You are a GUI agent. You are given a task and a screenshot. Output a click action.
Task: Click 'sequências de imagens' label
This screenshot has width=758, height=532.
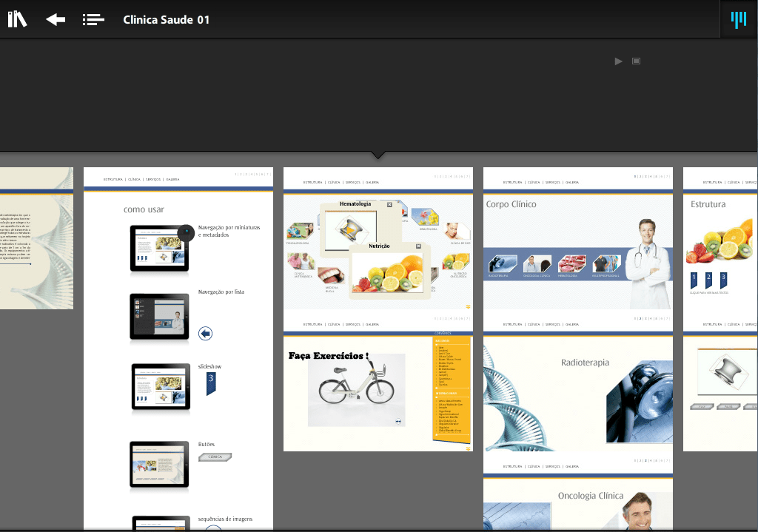click(x=225, y=519)
